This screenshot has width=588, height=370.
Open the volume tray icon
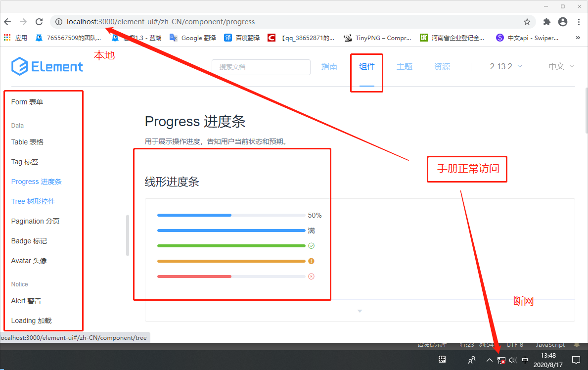(x=513, y=360)
